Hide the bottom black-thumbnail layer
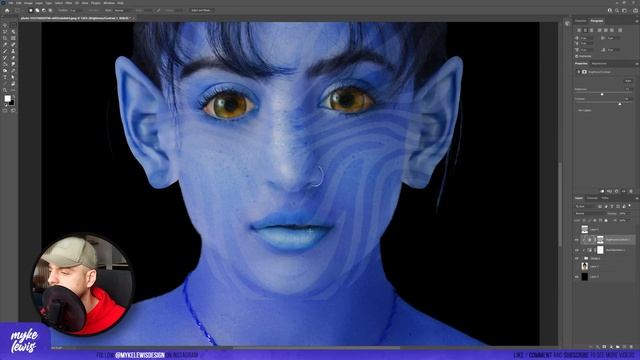640x360 pixels. (x=577, y=276)
